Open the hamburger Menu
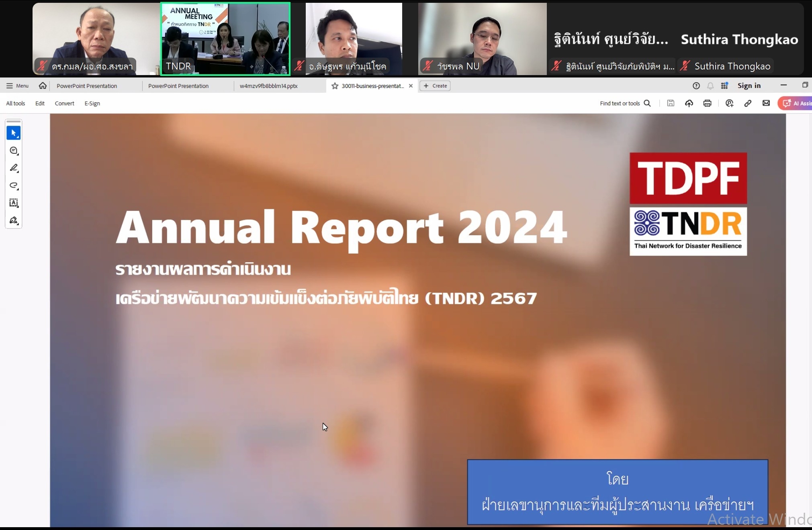The width and height of the screenshot is (812, 530). point(17,86)
